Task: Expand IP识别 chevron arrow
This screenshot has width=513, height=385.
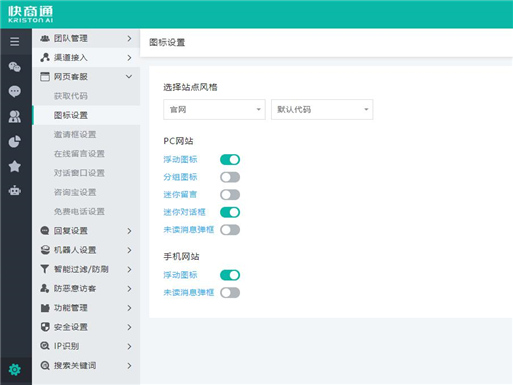Action: [x=129, y=346]
